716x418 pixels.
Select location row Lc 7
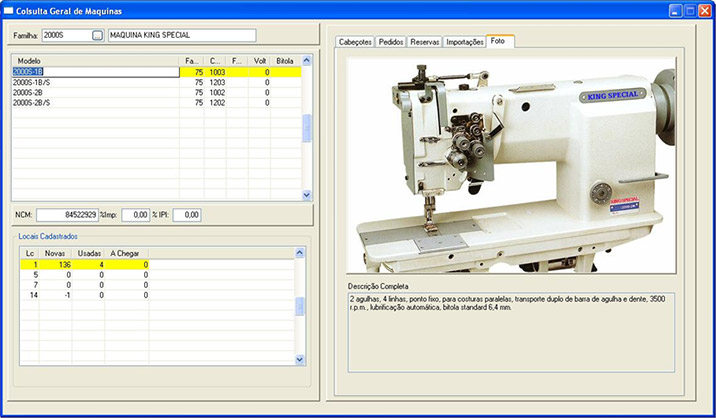(x=84, y=285)
